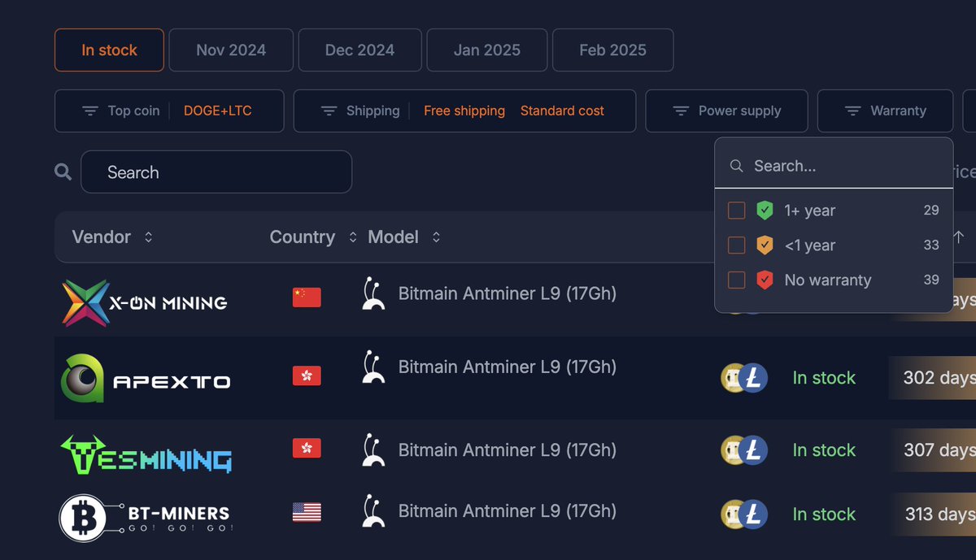Open Antminer L9 model in YesMining row
976x560 pixels.
(507, 450)
